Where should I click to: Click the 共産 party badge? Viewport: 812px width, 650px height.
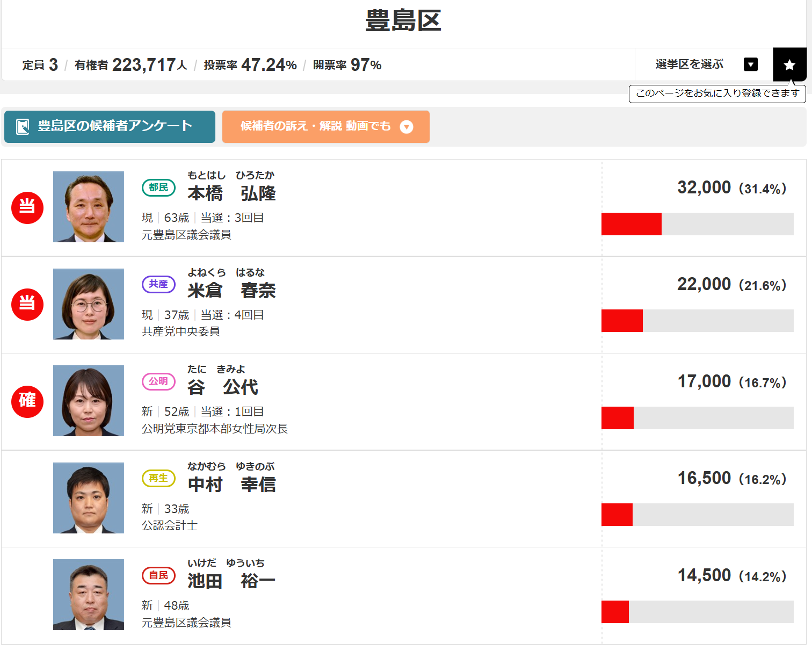pyautogui.click(x=158, y=284)
